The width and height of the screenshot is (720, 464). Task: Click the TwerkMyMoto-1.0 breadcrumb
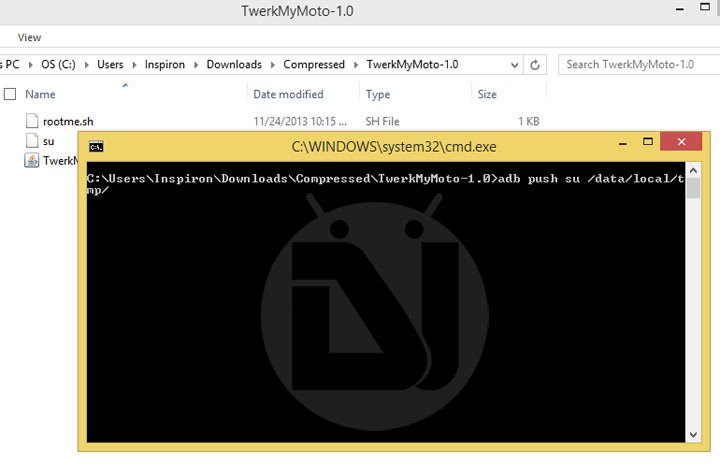click(412, 64)
